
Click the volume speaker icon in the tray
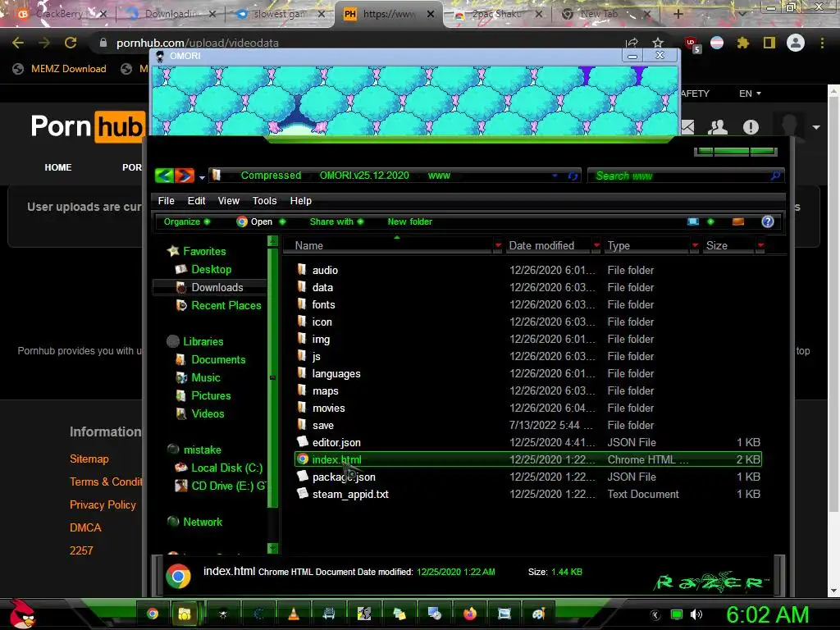coord(696,614)
